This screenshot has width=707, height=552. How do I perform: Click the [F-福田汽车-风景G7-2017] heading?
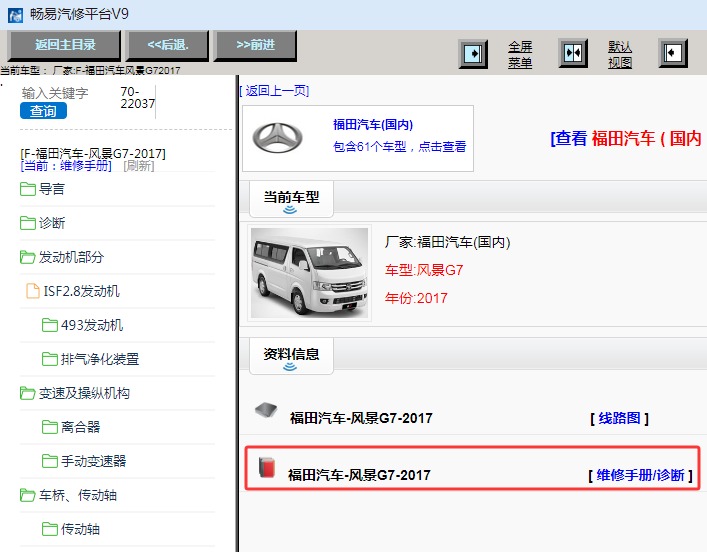point(93,154)
